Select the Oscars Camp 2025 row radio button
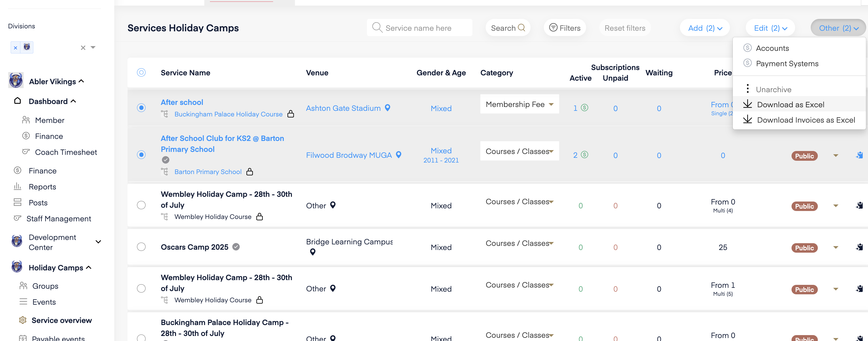 141,247
